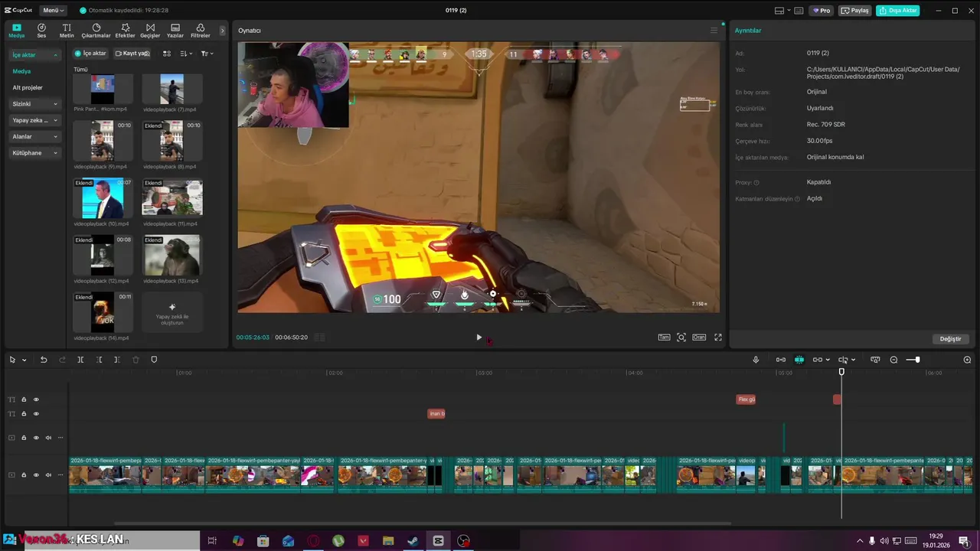980x551 pixels.
Task: Open the preview axis dropdown arrow
Action: coord(853,360)
